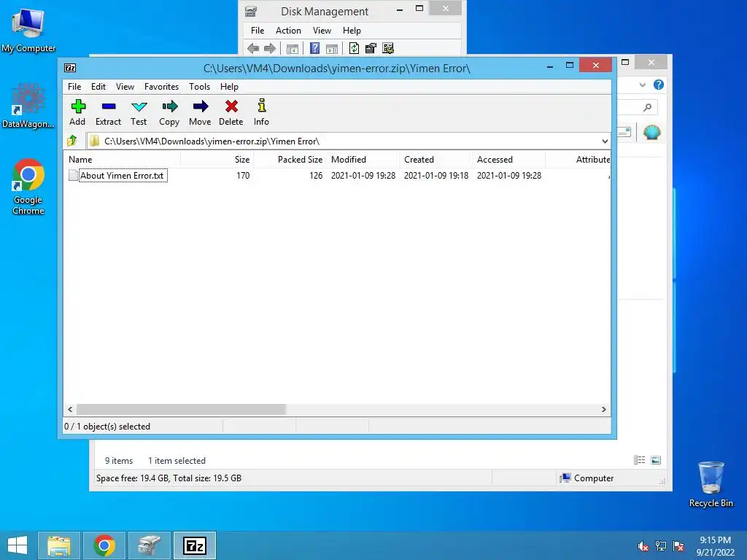Click the blue help icon in Explorer window
Screen dimensions: 747x560
tap(659, 85)
